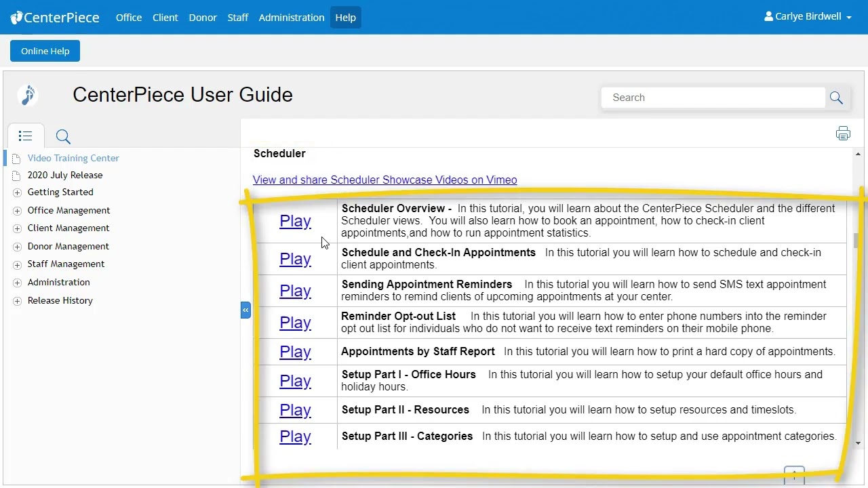This screenshot has width=868, height=488.
Task: Click the content scrollbar down arrow
Action: click(857, 443)
